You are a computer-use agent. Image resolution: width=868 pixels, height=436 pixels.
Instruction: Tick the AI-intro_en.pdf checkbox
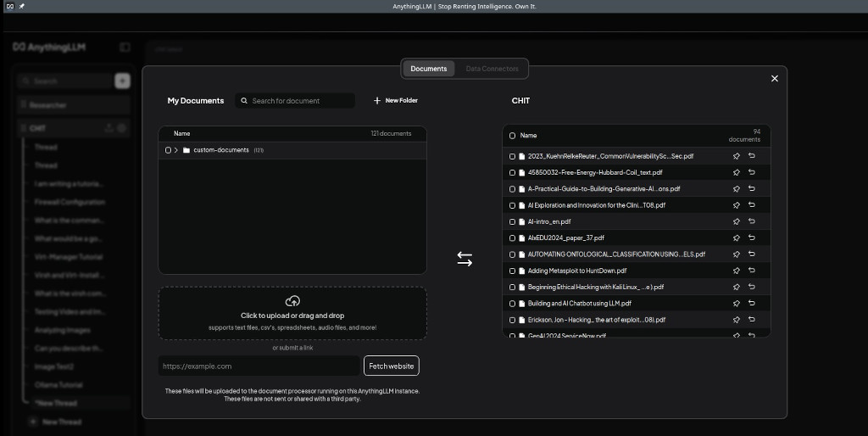[x=512, y=222]
